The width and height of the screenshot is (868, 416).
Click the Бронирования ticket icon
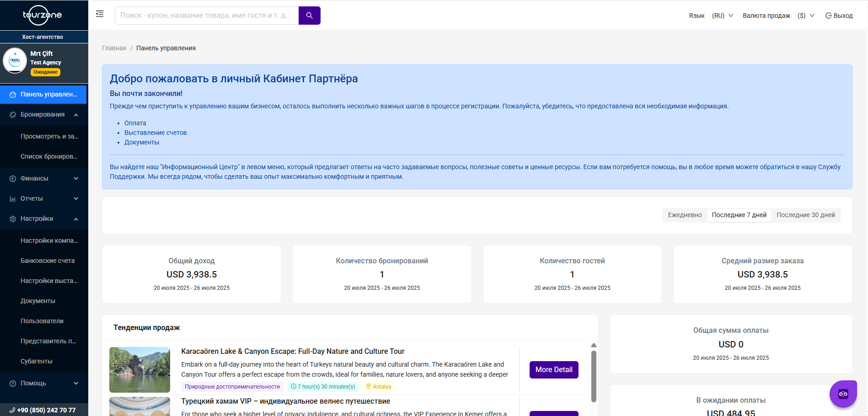pyautogui.click(x=13, y=115)
